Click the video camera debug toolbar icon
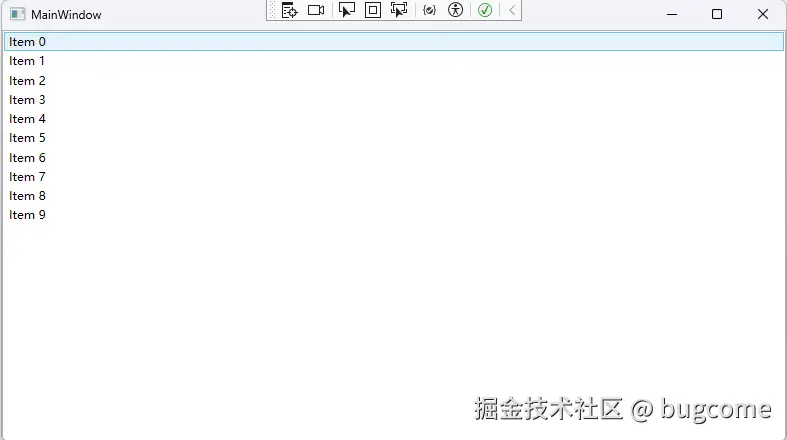This screenshot has width=787, height=440. tap(316, 10)
